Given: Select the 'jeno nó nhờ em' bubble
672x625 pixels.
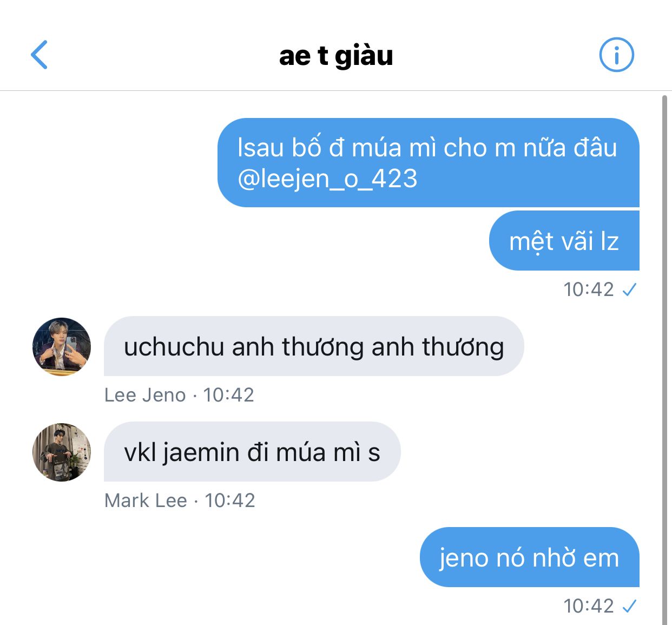Looking at the screenshot, I should (530, 557).
